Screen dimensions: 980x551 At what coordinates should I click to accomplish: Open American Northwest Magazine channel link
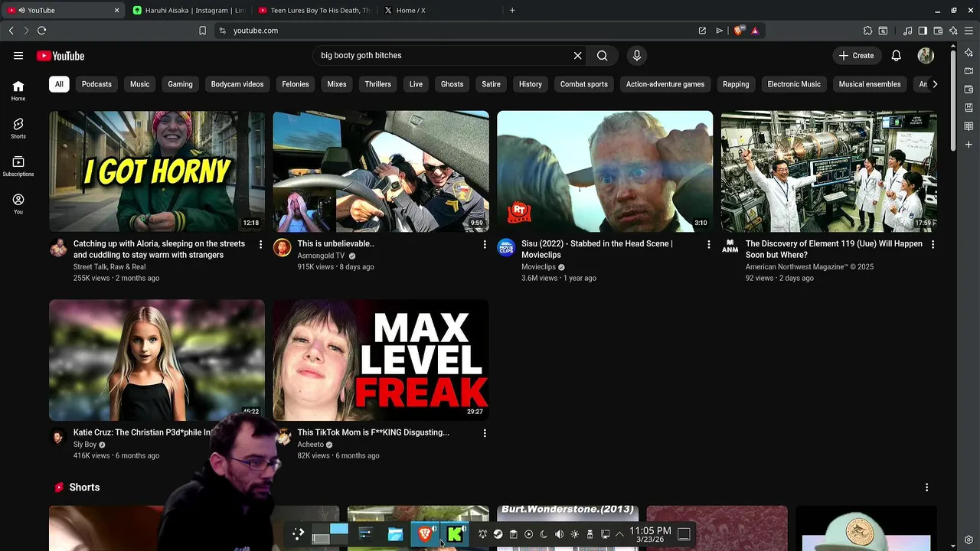click(x=809, y=267)
